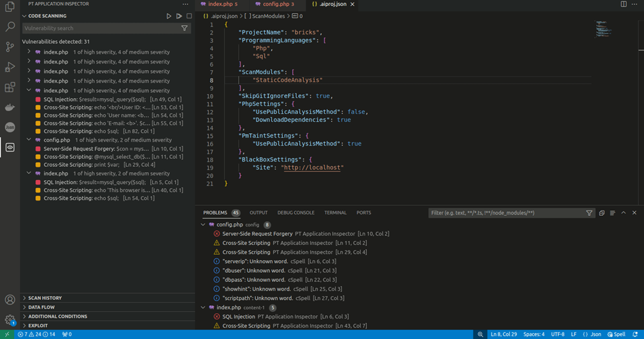Open the Manage settings gear
The image size is (644, 339).
pos(10,320)
